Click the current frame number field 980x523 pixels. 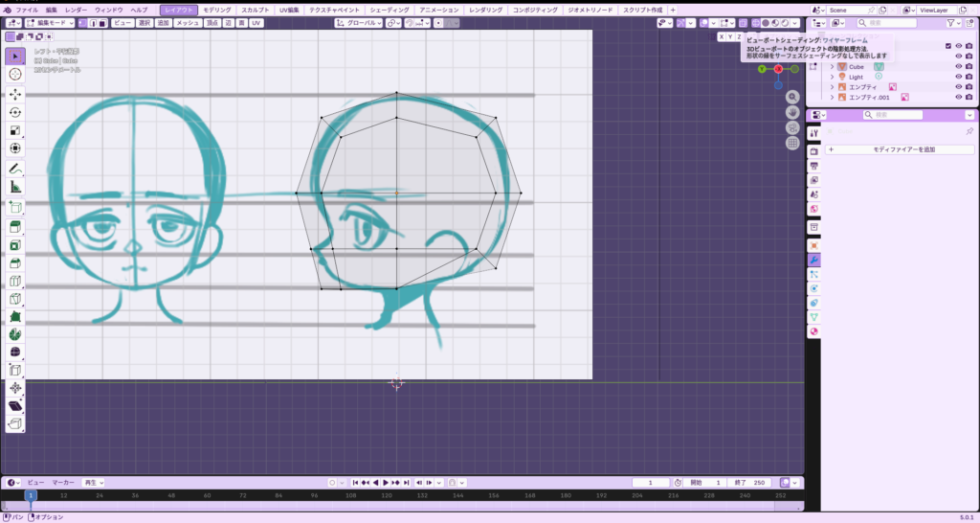(x=651, y=482)
